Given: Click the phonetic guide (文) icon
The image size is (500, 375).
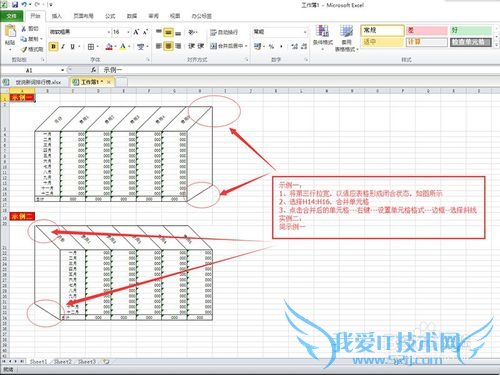Looking at the screenshot, I should click(x=140, y=47).
